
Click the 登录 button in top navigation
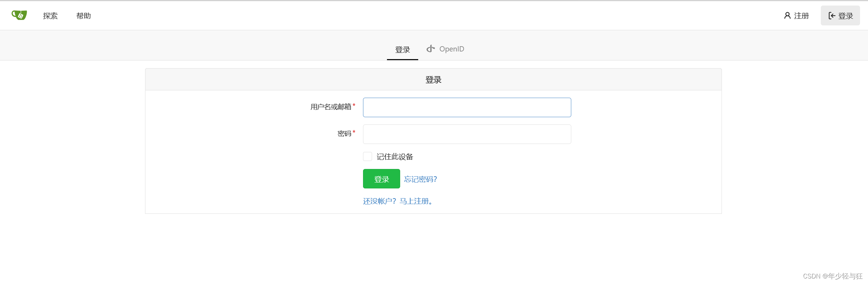840,16
